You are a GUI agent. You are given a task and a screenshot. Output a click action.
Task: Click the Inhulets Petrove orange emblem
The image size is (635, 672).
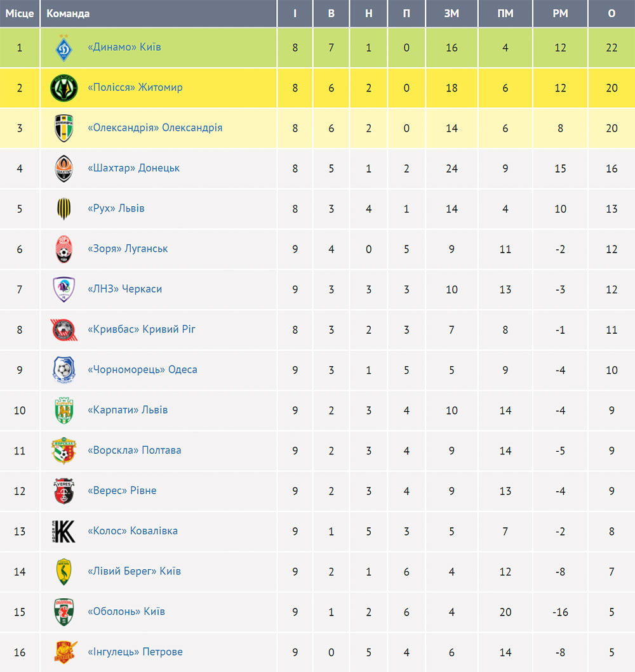[x=65, y=652]
